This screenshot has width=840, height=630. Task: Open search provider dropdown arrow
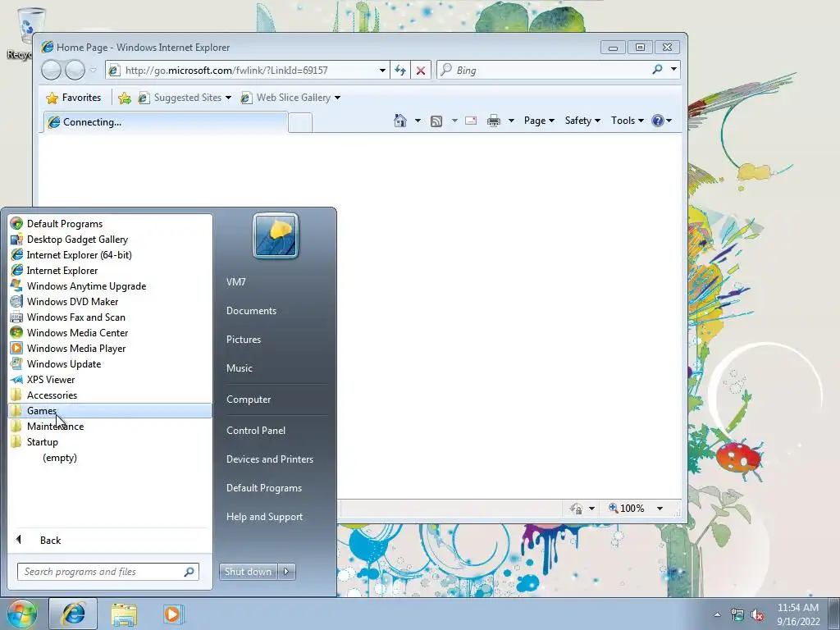673,70
